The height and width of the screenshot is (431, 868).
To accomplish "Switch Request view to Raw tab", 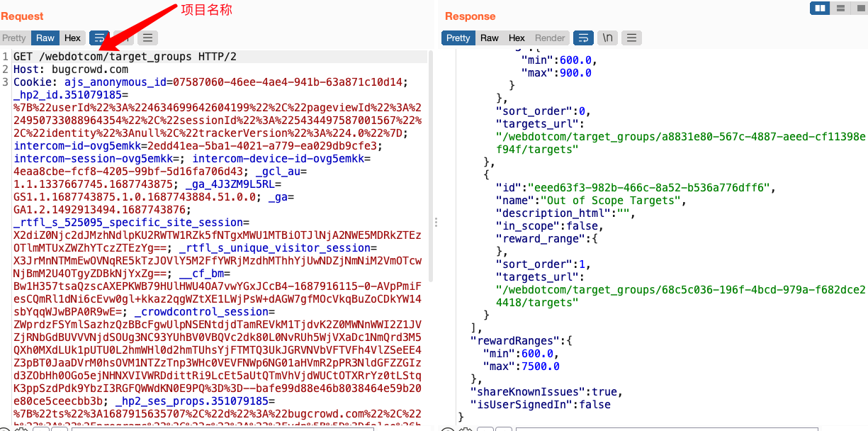I will (x=45, y=38).
